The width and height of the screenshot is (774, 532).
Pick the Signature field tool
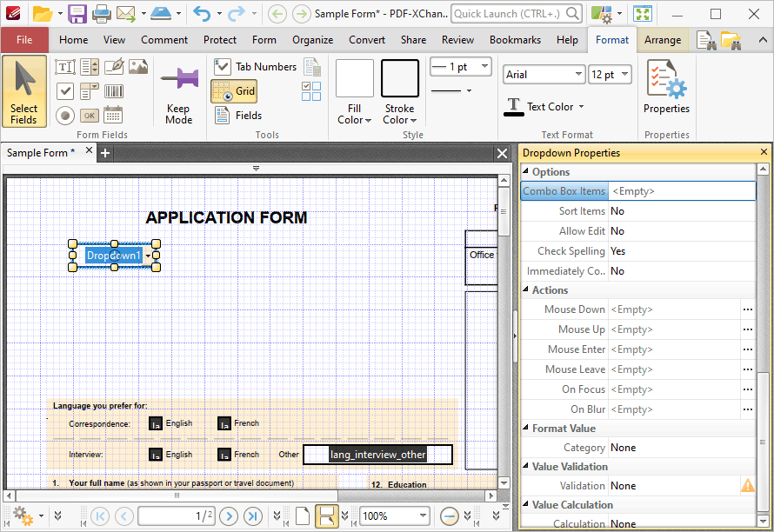click(114, 67)
